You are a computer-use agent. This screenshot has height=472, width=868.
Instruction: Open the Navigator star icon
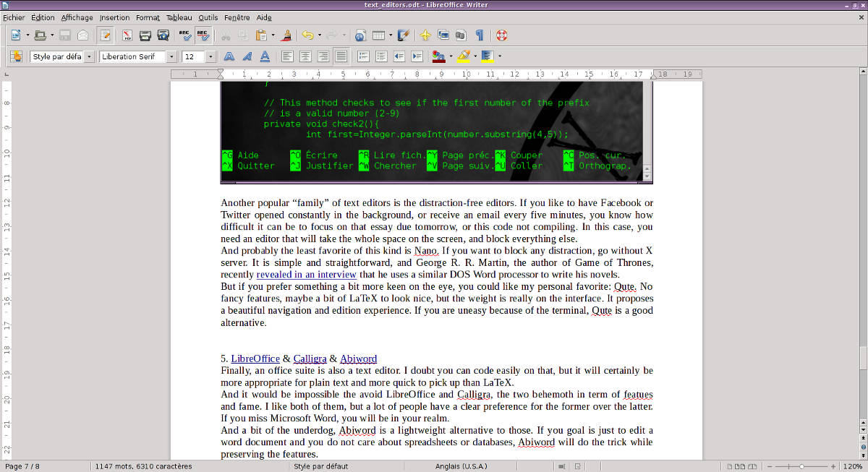point(425,35)
